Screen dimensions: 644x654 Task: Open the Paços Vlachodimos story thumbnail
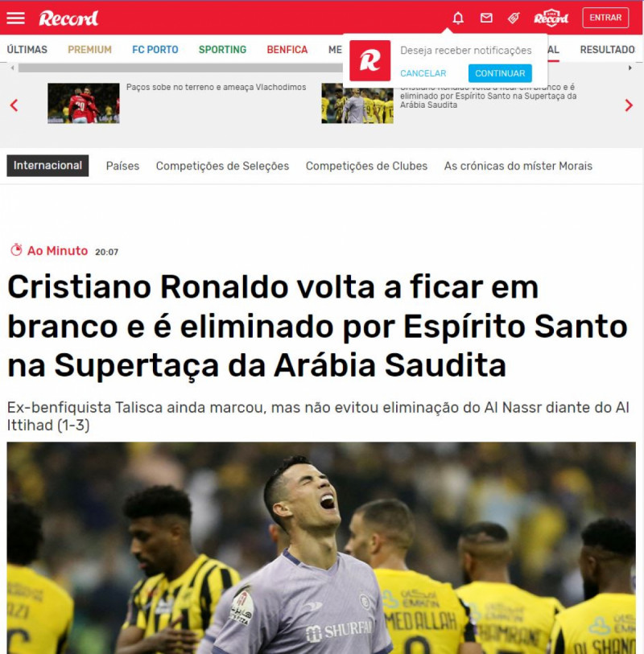[84, 103]
